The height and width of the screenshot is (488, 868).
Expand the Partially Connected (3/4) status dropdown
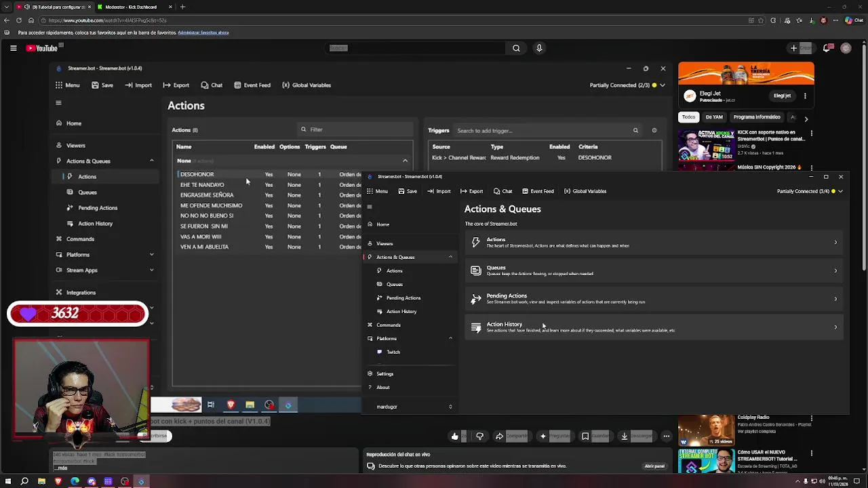click(840, 191)
